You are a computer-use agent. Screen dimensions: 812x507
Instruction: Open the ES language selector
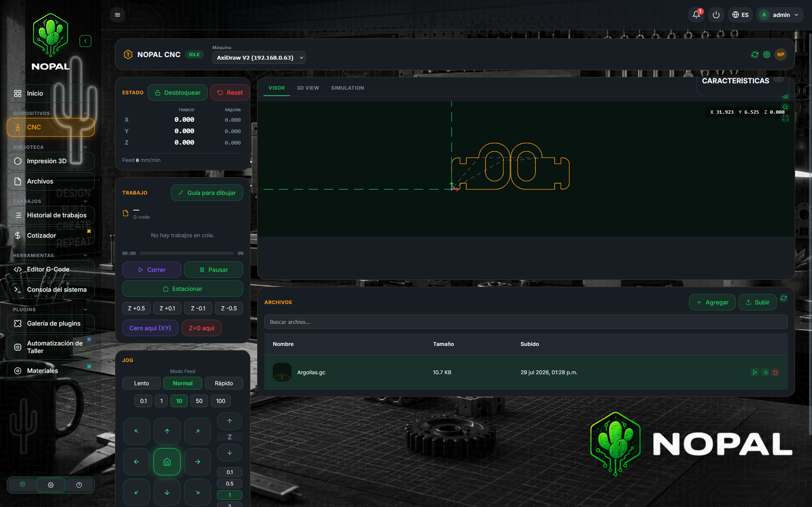tap(741, 15)
